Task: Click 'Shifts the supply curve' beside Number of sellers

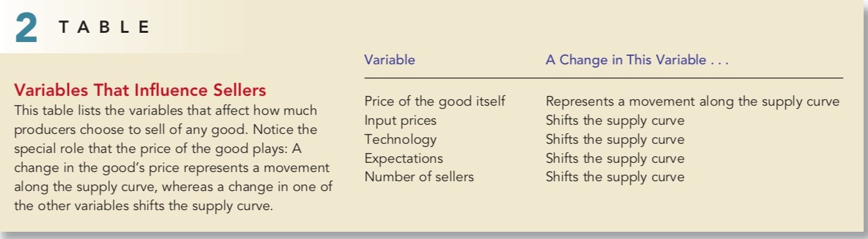Action: coord(615,177)
